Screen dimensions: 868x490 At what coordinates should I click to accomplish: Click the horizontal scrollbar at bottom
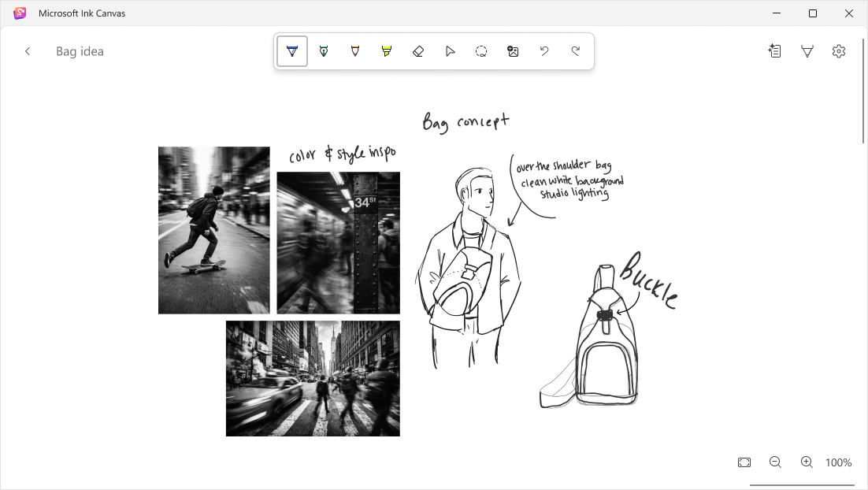[802, 485]
